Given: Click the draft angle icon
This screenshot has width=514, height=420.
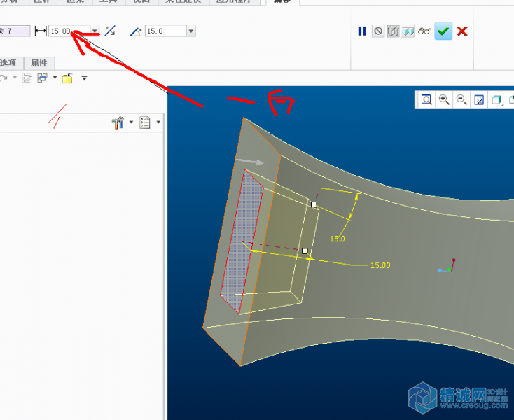Looking at the screenshot, I should click(x=136, y=31).
